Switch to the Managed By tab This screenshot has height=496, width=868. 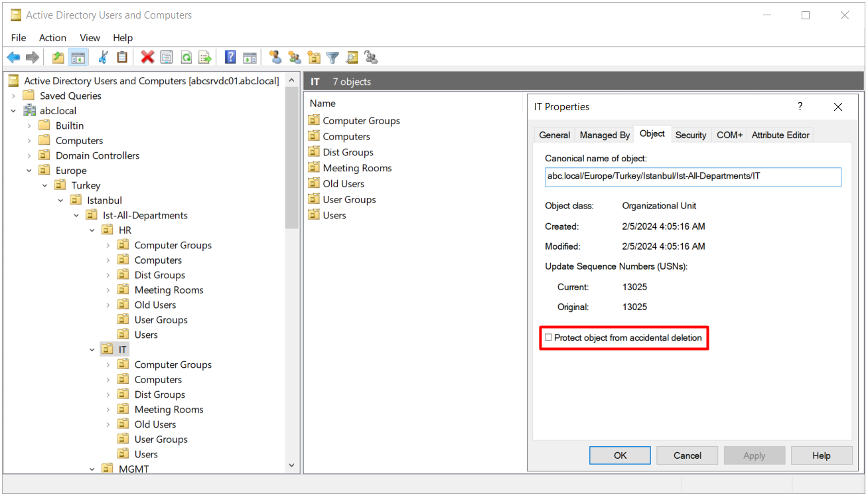(605, 135)
